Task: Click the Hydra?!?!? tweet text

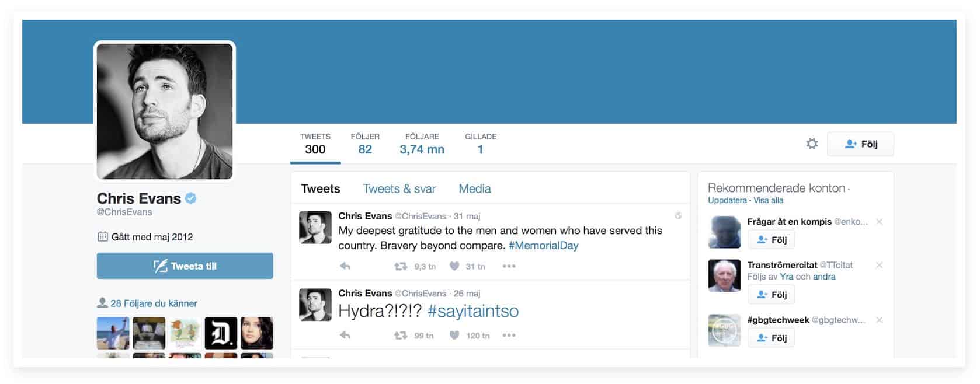Action: click(x=380, y=311)
